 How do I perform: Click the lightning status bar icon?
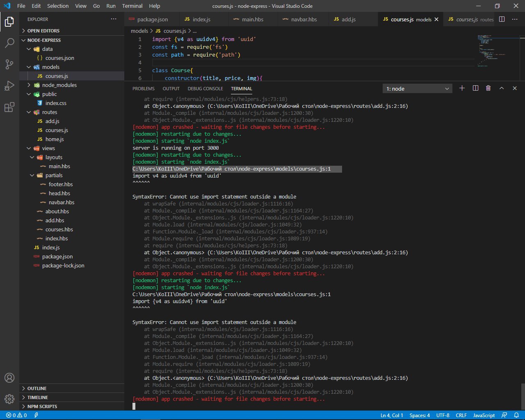click(x=36, y=415)
